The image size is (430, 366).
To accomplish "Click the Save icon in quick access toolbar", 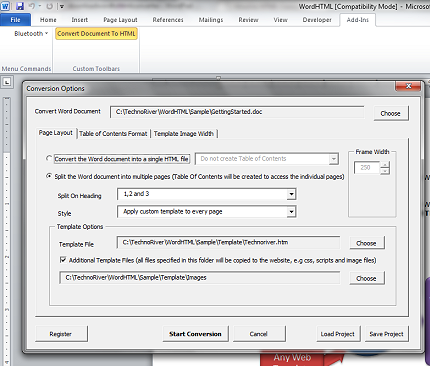I will [19, 6].
